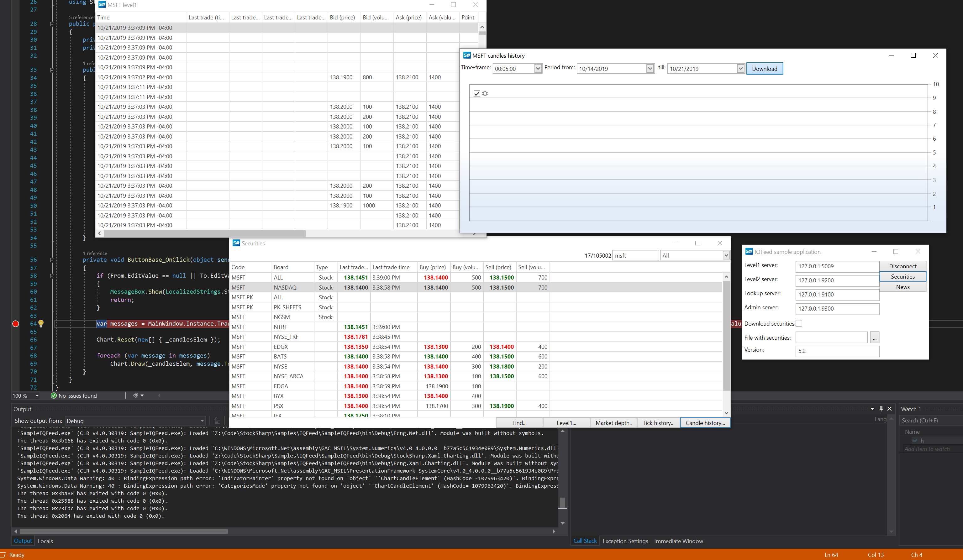Select the MSFT NASDAQ row in Securities
This screenshot has height=560, width=963.
tap(476, 287)
